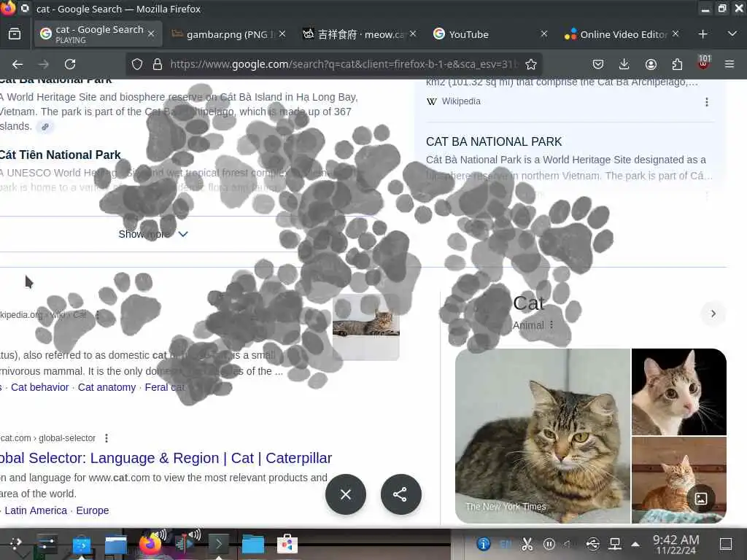Open network connections tray icon
Viewport: 747px width, 560px height.
614,544
